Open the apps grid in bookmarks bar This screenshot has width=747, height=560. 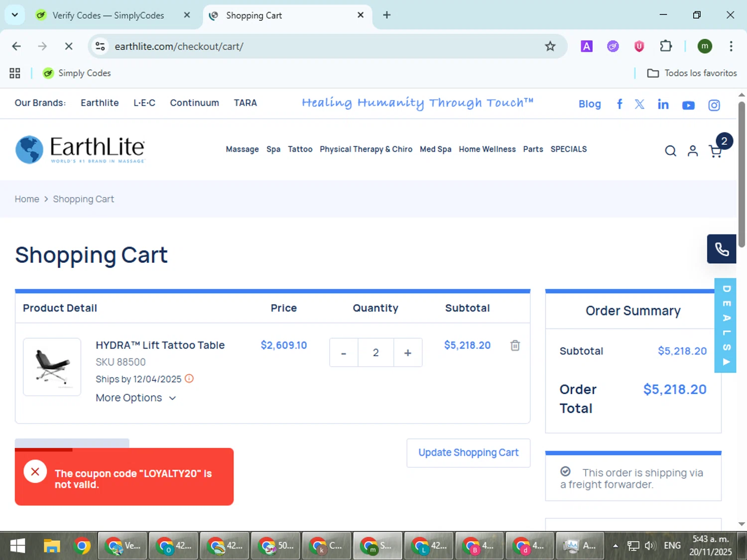click(15, 73)
